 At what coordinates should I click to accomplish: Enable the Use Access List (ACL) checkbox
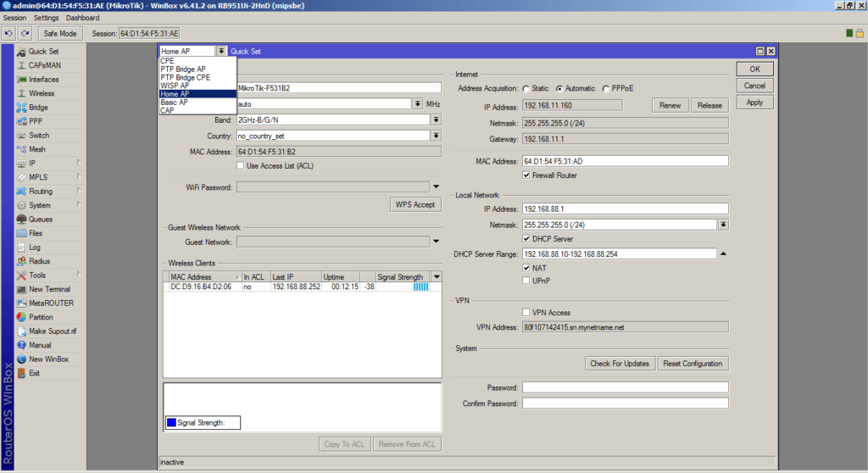pos(241,165)
